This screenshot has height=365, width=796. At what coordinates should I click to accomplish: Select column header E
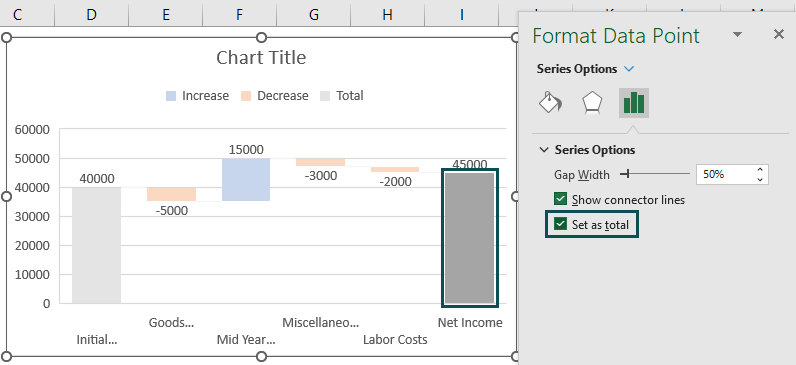pos(165,15)
